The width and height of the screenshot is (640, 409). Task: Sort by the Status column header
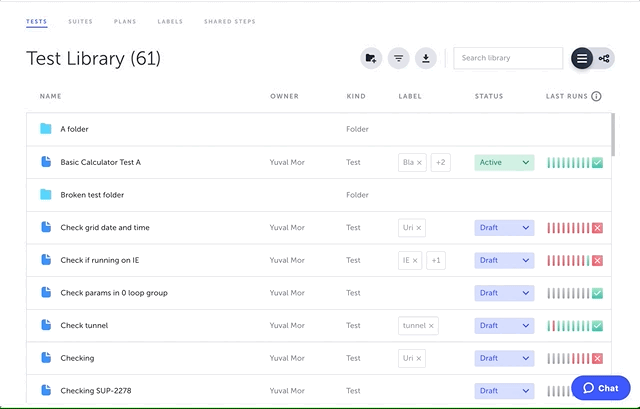click(x=489, y=96)
